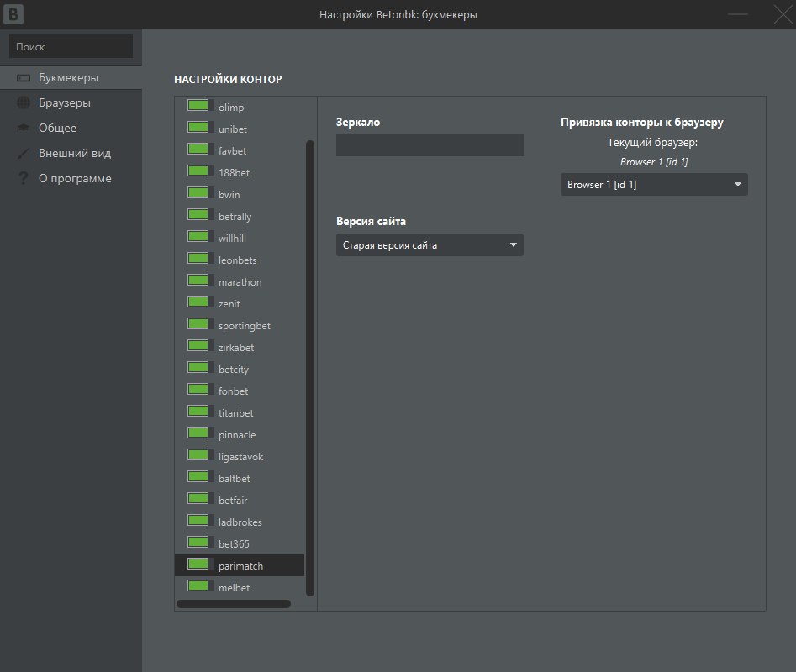Toggle the bwin switch
796x672 pixels.
point(200,192)
